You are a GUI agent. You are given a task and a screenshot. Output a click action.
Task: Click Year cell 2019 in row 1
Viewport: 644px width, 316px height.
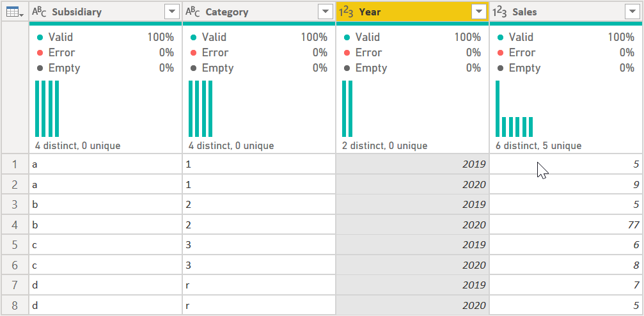pyautogui.click(x=412, y=164)
